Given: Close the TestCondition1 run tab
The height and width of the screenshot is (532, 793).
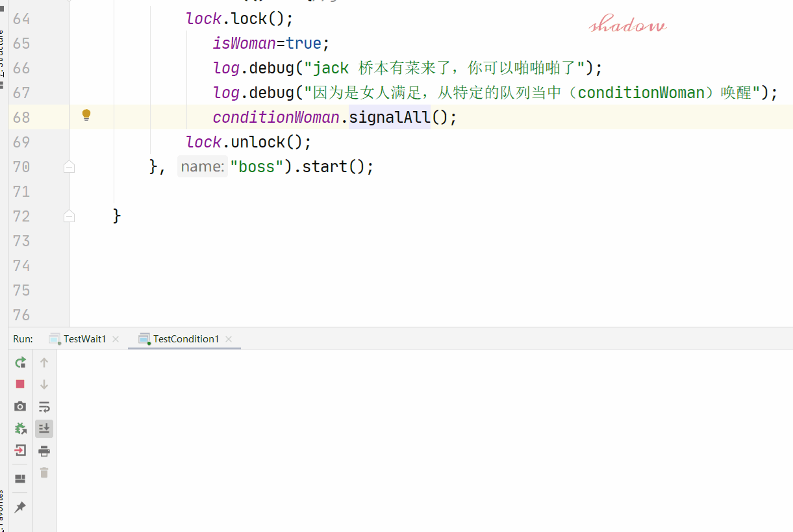Looking at the screenshot, I should pyautogui.click(x=229, y=339).
